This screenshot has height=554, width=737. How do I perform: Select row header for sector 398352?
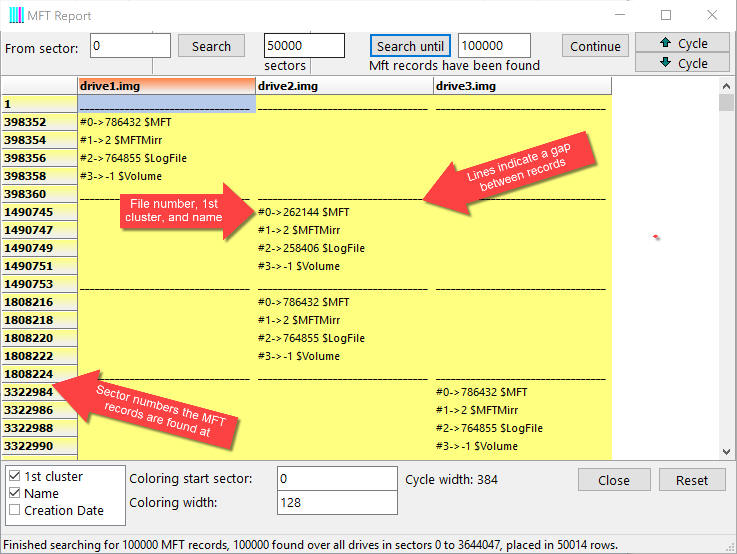39,122
